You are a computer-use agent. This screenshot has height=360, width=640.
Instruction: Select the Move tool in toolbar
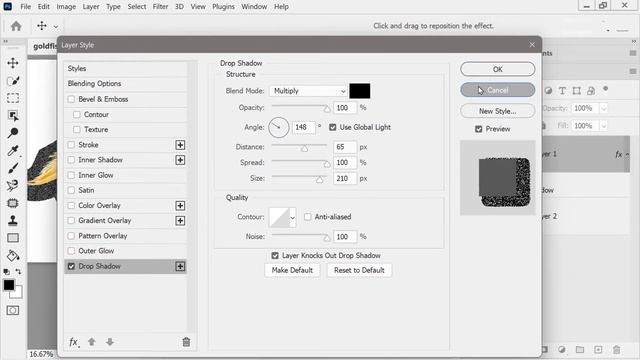[x=13, y=63]
